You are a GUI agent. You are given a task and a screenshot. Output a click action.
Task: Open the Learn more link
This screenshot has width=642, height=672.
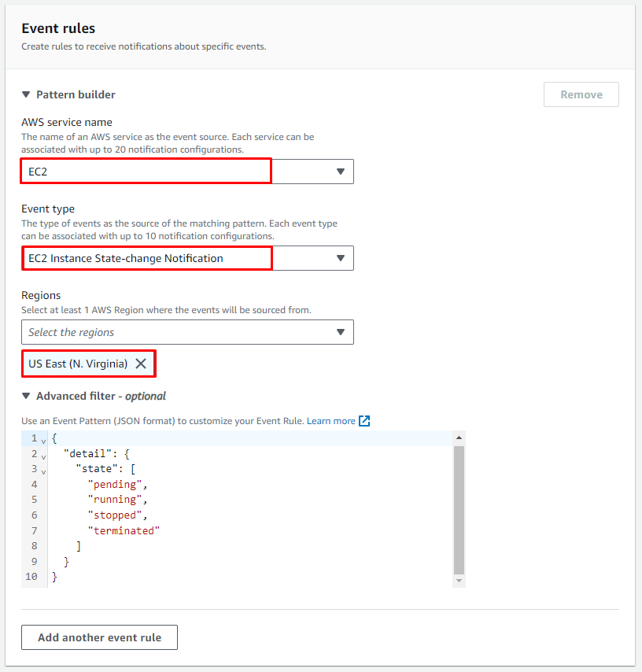coord(330,421)
